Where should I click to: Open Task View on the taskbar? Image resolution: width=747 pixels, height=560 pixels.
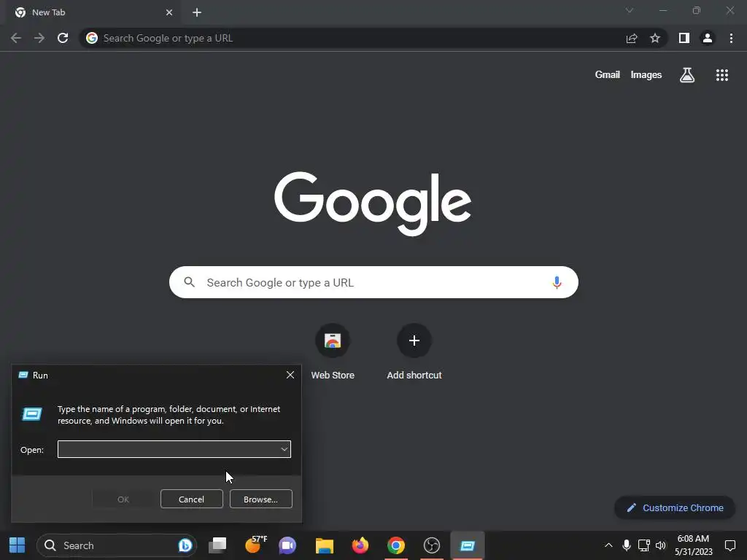(x=217, y=545)
